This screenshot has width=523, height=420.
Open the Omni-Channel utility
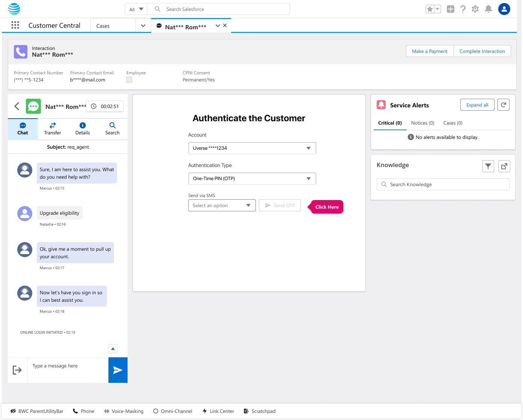coord(173,411)
